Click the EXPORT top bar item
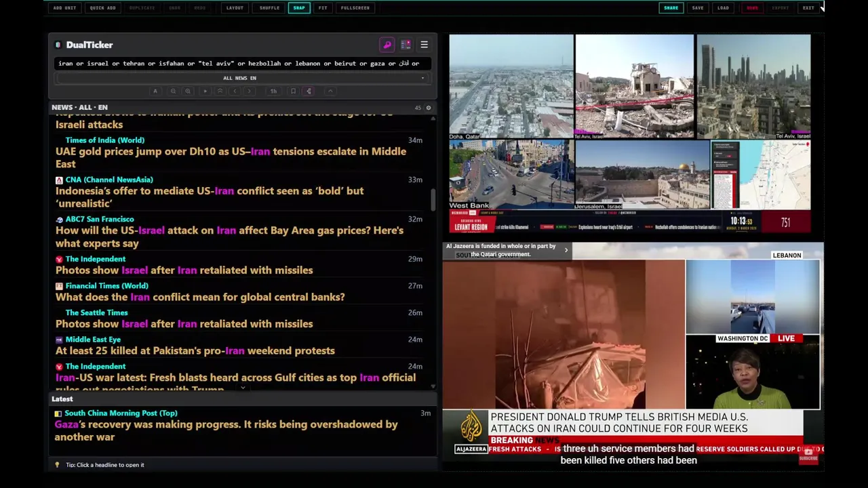This screenshot has width=868, height=488. (x=781, y=8)
